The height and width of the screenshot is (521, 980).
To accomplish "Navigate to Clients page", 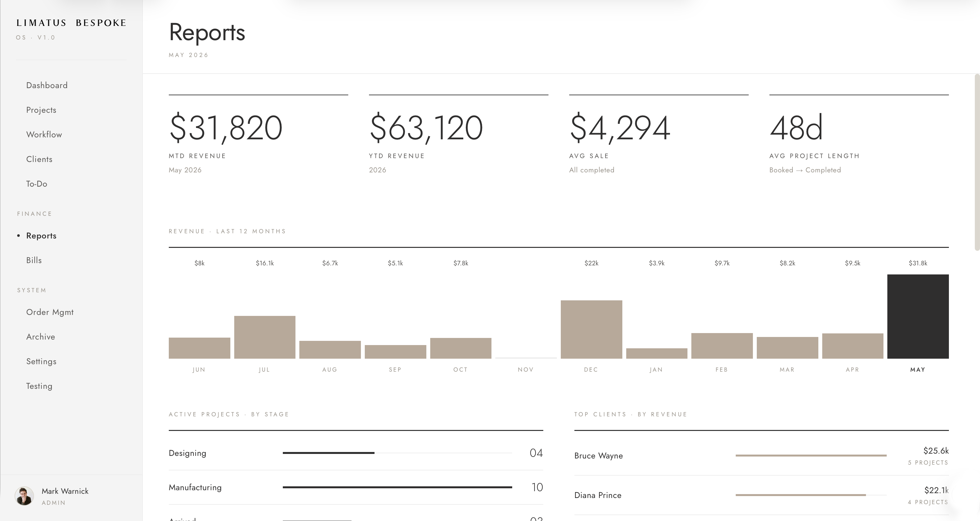I will coord(39,159).
